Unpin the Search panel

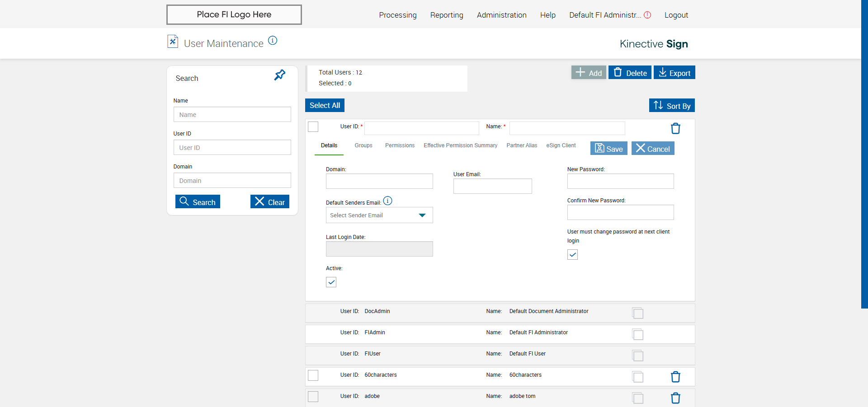[280, 75]
